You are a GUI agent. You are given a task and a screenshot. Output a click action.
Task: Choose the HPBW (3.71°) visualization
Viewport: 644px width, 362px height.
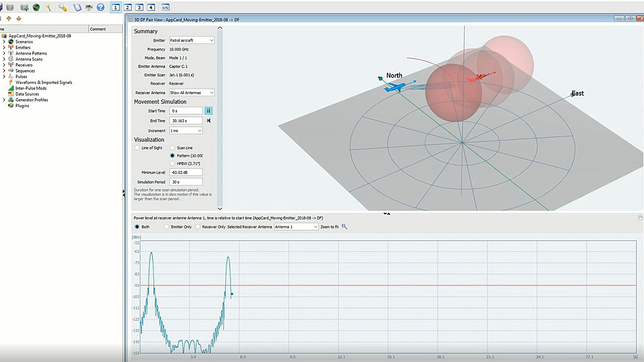pyautogui.click(x=172, y=163)
